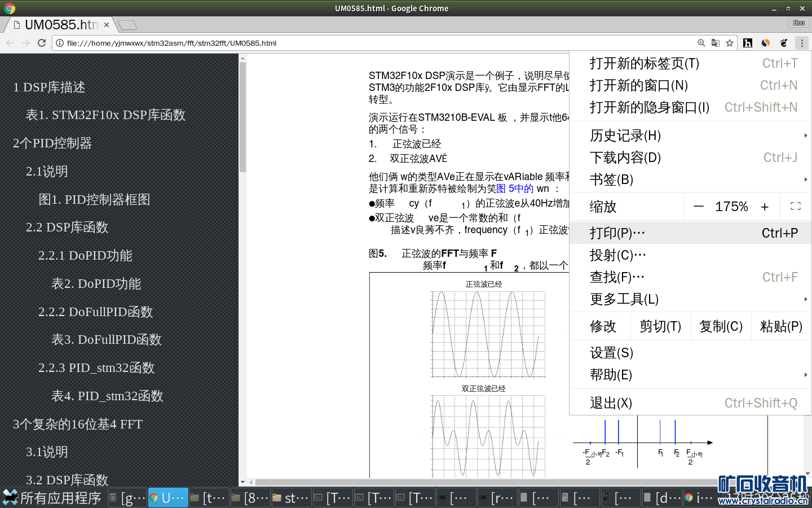The height and width of the screenshot is (508, 812).
Task: Open sidebar link 表2. DoPID功能
Action: pyautogui.click(x=96, y=284)
